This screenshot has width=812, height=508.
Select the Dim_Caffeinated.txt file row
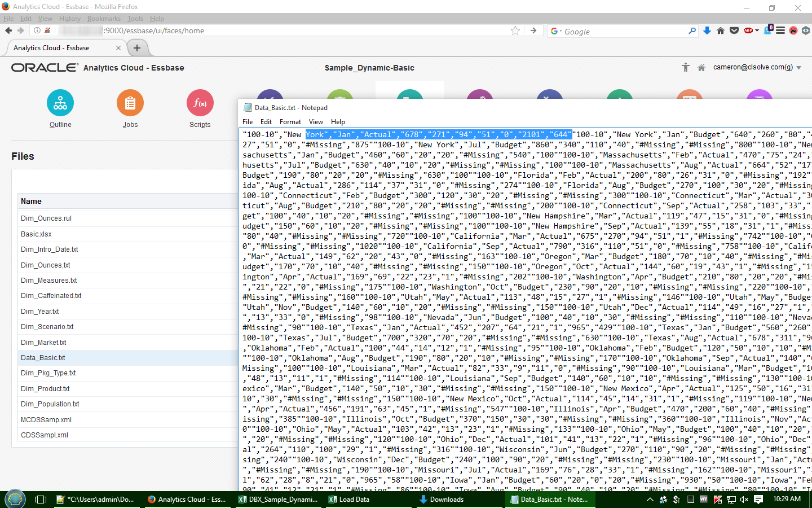click(x=127, y=296)
